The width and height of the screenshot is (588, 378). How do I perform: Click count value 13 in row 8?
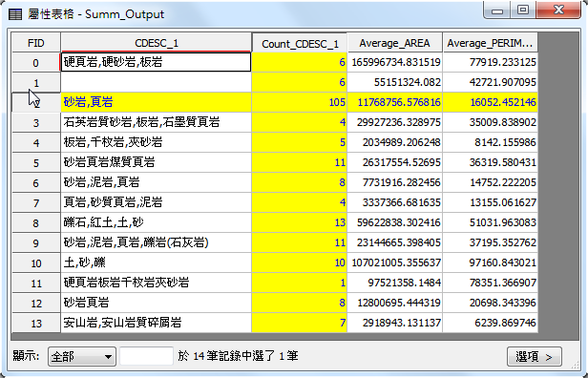tap(300, 222)
